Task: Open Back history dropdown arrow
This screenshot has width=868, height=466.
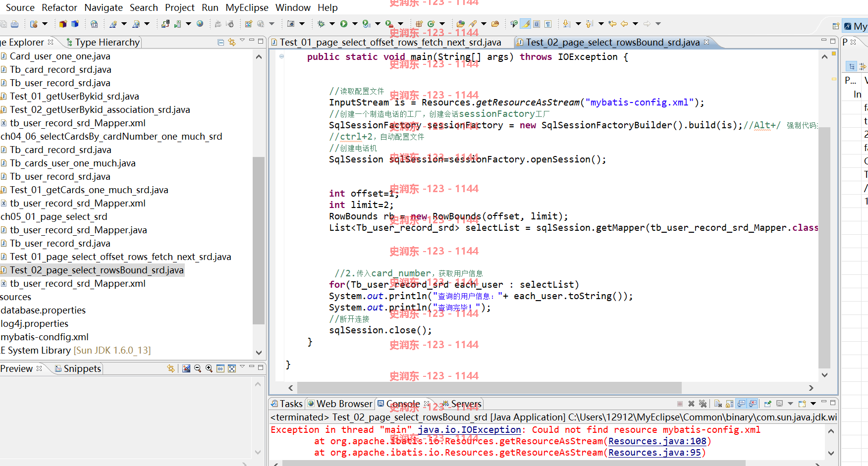Action: (635, 24)
